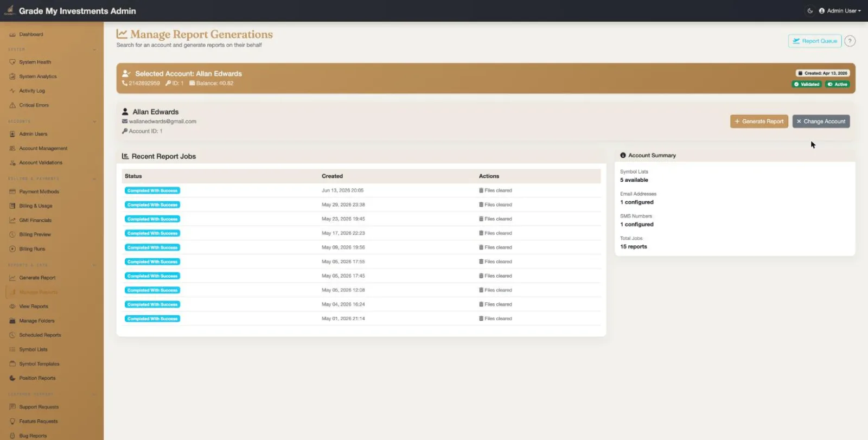868x440 pixels.
Task: Collapse the Reports & Data section
Action: (x=94, y=265)
